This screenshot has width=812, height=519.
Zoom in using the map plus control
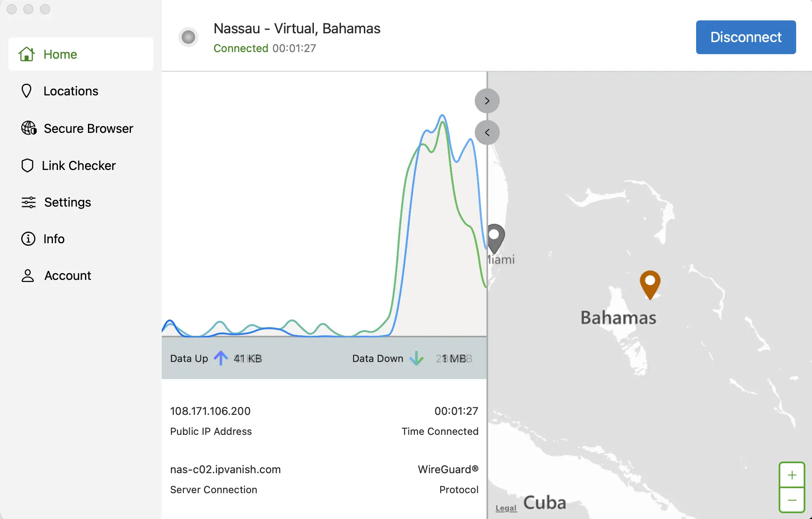pos(792,475)
